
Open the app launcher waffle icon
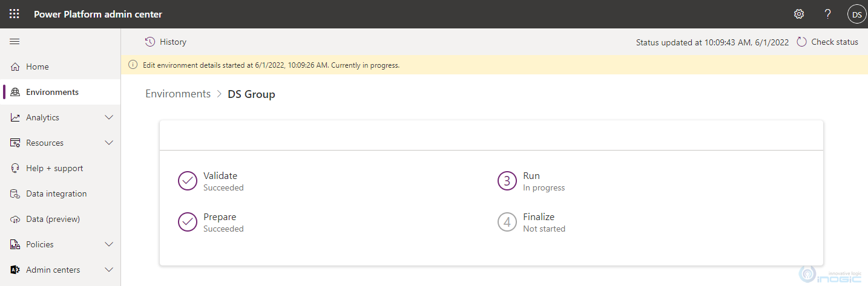pos(15,14)
